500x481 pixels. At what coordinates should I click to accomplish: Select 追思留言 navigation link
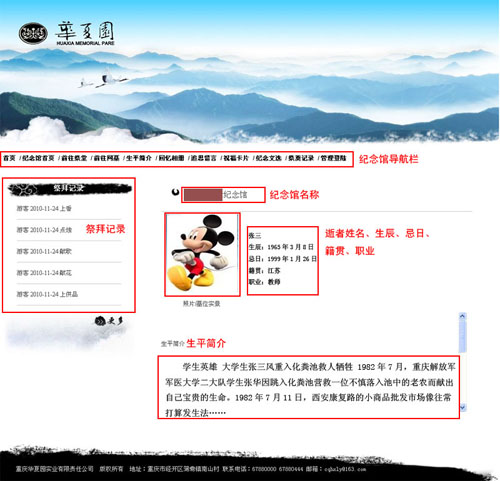(204, 158)
